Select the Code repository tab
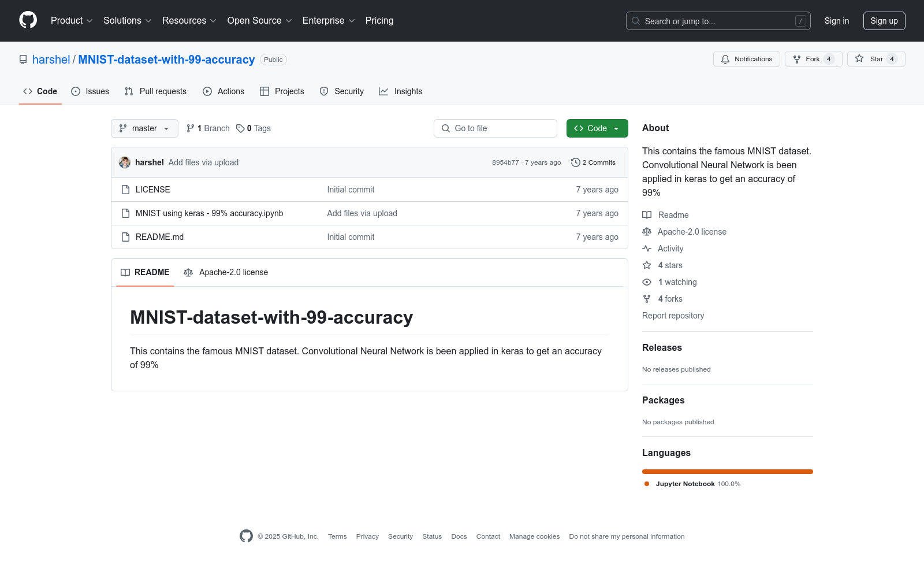The image size is (924, 578). pos(40,91)
